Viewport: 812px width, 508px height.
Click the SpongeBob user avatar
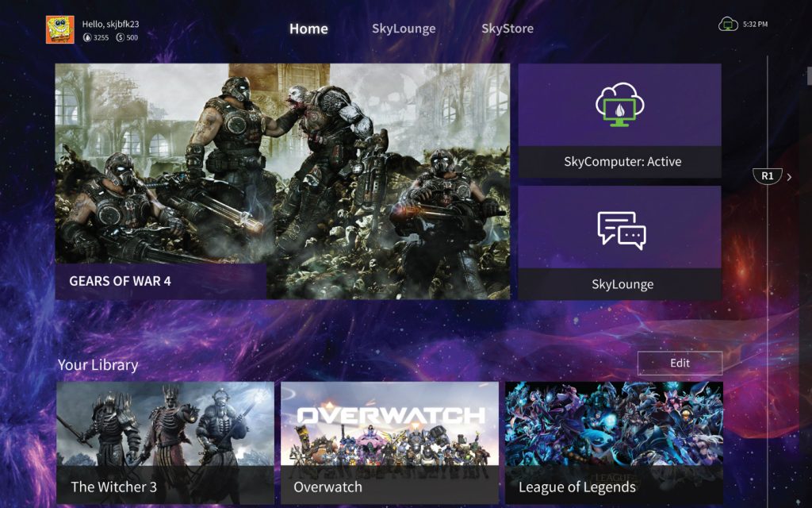coord(60,30)
